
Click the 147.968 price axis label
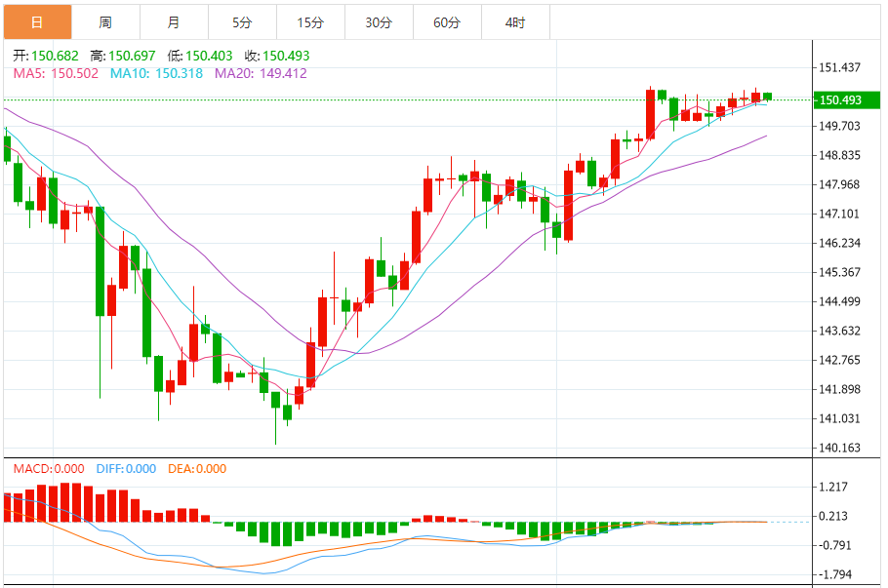[x=840, y=184]
